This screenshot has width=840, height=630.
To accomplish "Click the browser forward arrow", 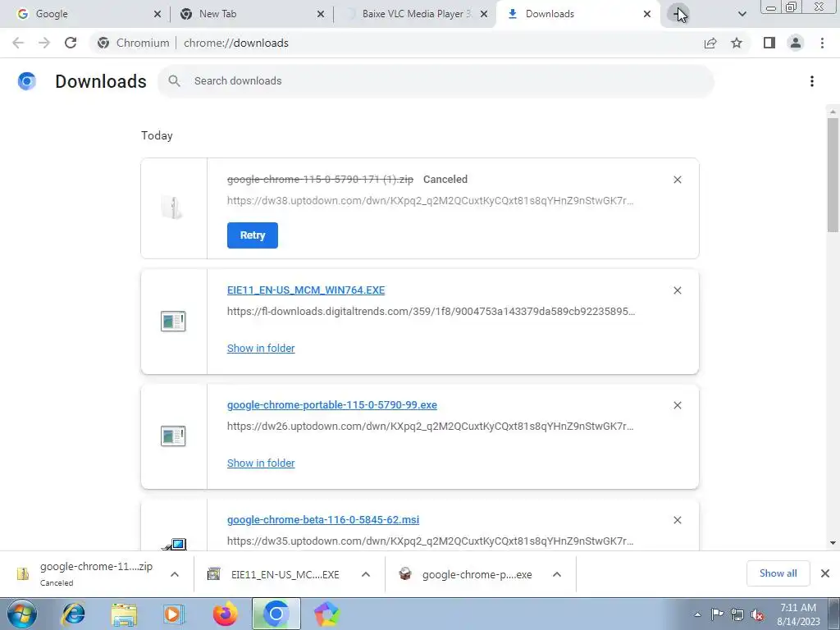I will 44,43.
